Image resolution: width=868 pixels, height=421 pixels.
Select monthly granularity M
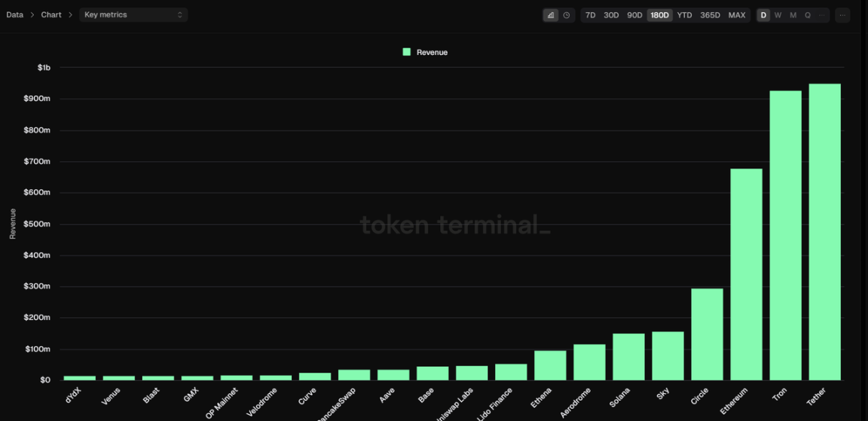pyautogui.click(x=793, y=15)
